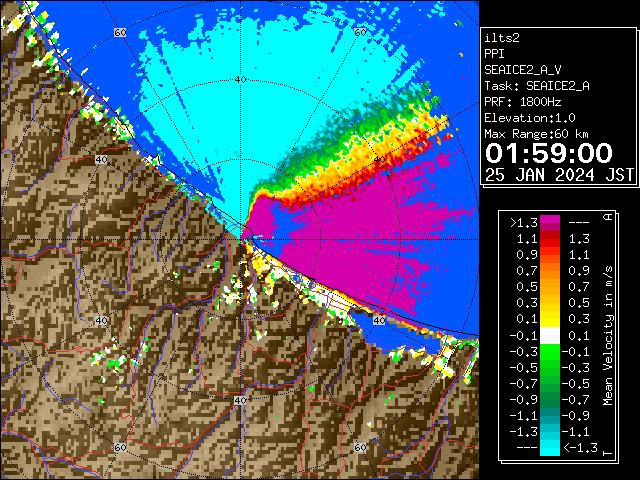Screen dimensions: 640x480
Task: Select the white near-zero velocity legend swatch
Action: (550, 336)
